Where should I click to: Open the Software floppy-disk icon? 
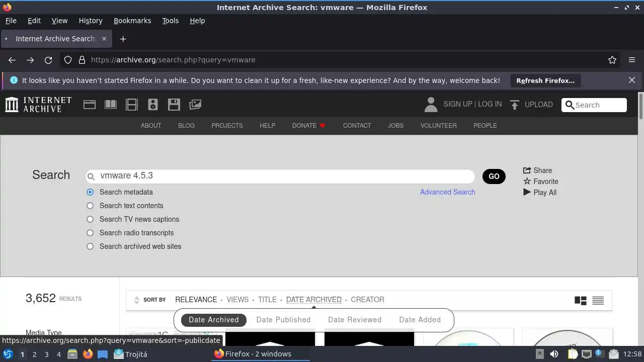[174, 105]
